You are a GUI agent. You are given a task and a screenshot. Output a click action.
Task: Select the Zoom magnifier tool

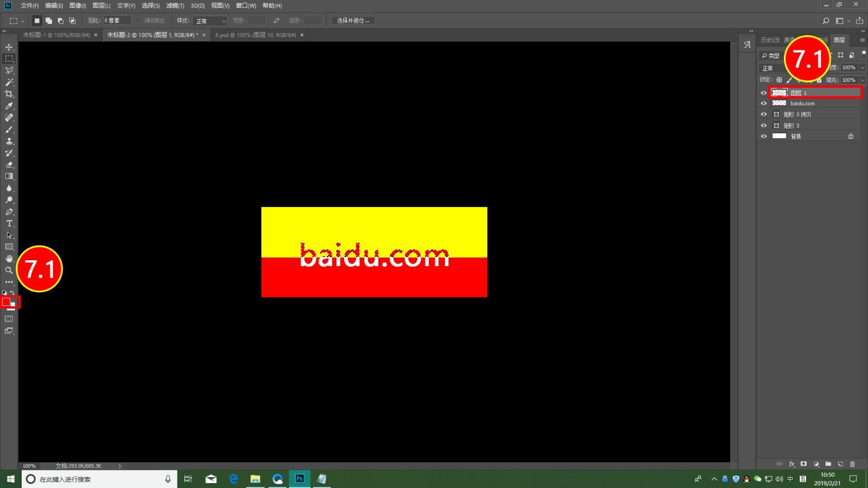click(x=9, y=270)
